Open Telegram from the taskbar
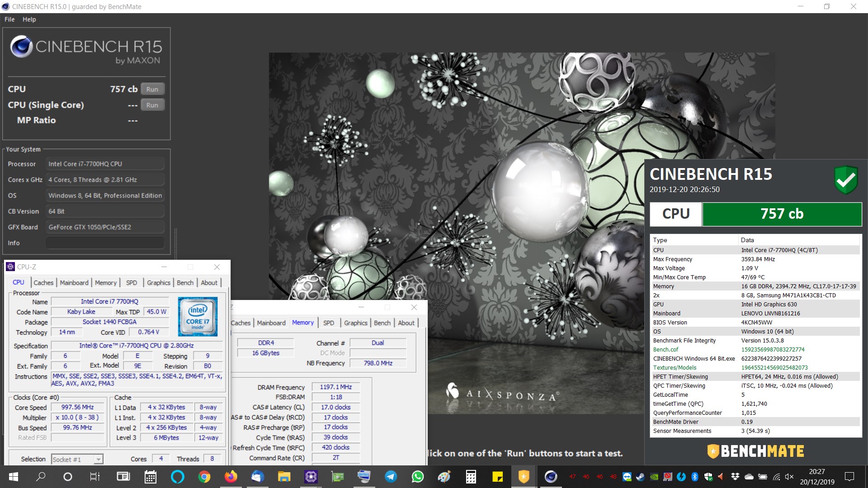The width and height of the screenshot is (868, 488). click(391, 477)
